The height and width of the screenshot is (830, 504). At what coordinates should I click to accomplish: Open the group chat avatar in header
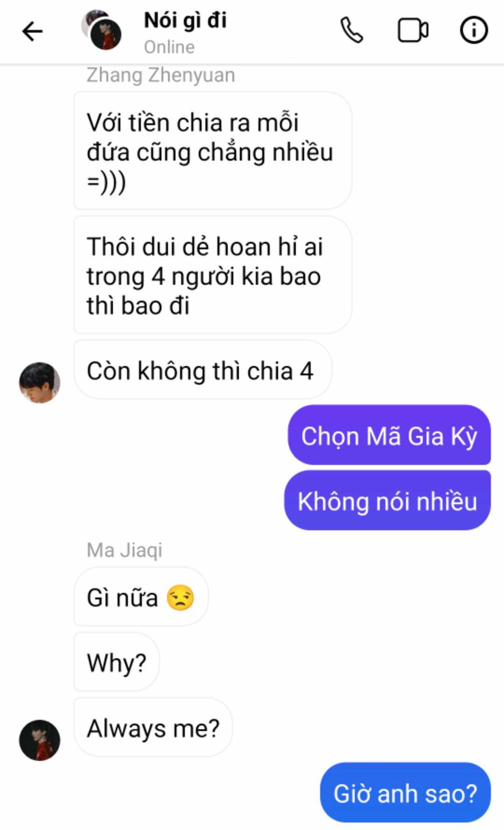pos(102,30)
